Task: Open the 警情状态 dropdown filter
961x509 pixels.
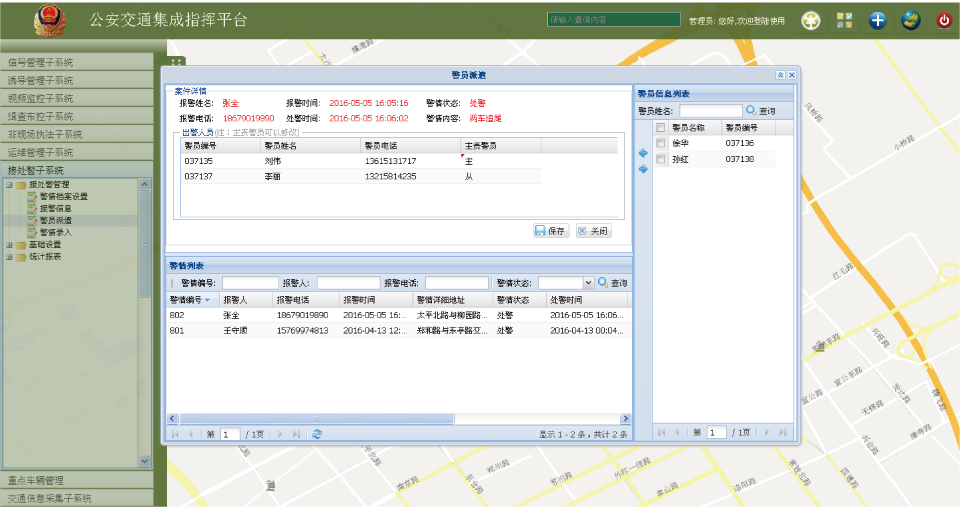Action: [x=588, y=283]
